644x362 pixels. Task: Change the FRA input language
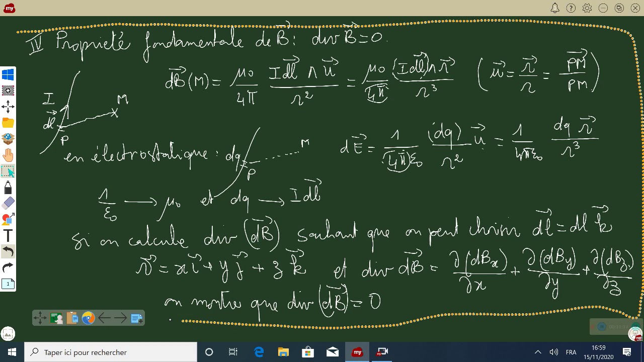point(571,352)
